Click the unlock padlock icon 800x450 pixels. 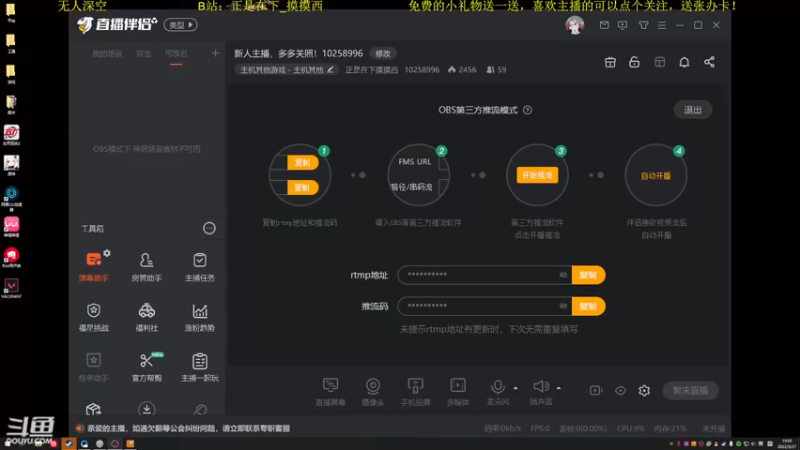[x=634, y=62]
